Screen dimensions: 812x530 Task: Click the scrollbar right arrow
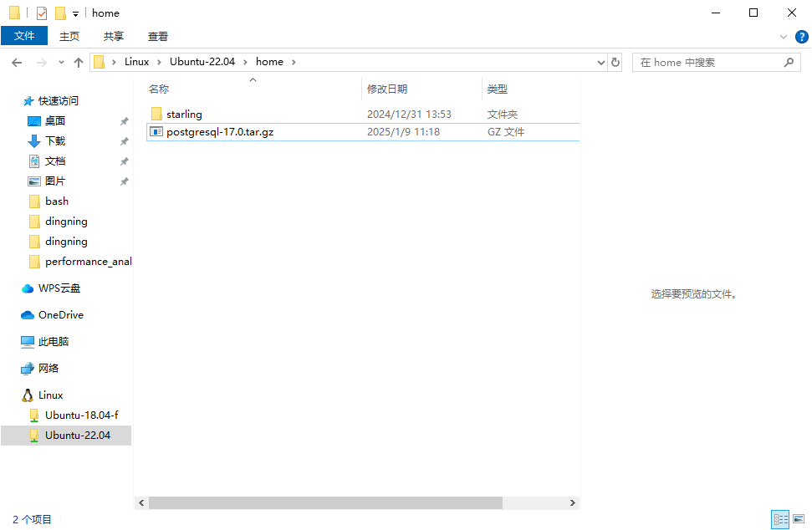(572, 502)
